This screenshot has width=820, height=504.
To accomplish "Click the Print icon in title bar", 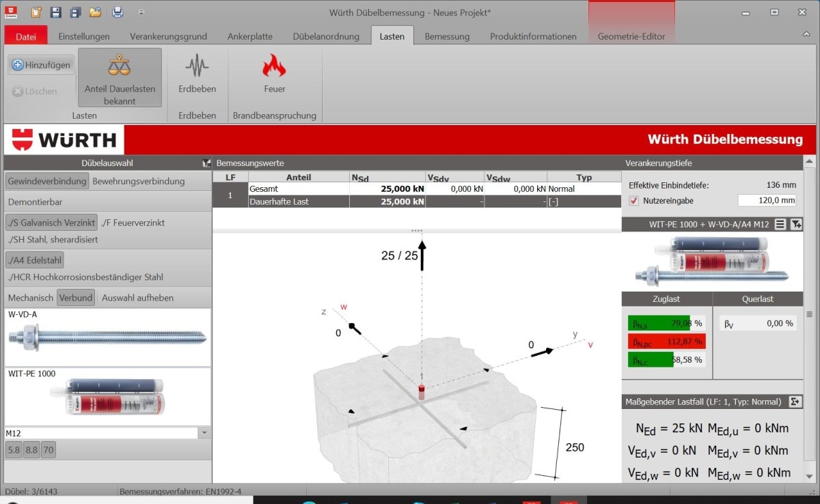I will click(118, 12).
